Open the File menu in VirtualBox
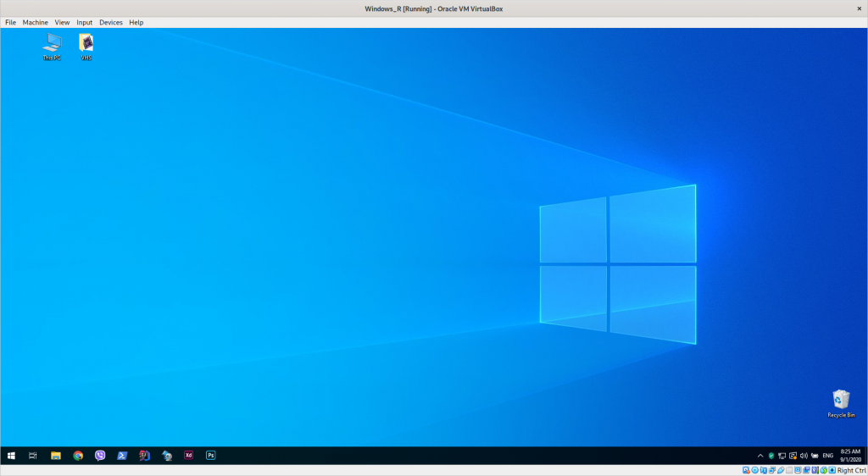The height and width of the screenshot is (476, 868). 10,22
